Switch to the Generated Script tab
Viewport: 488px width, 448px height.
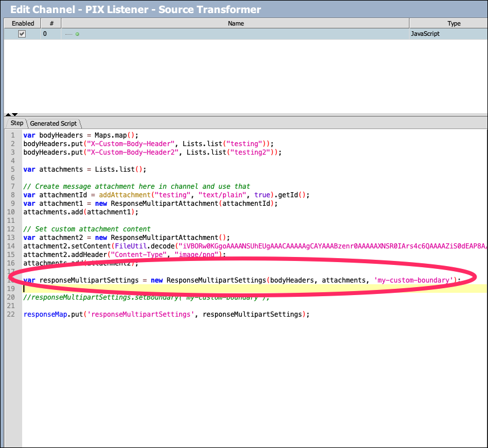pos(53,123)
